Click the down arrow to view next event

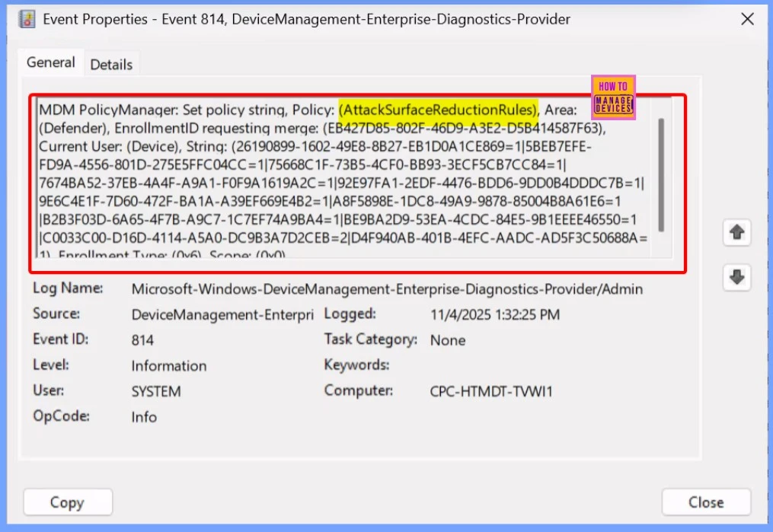(736, 278)
